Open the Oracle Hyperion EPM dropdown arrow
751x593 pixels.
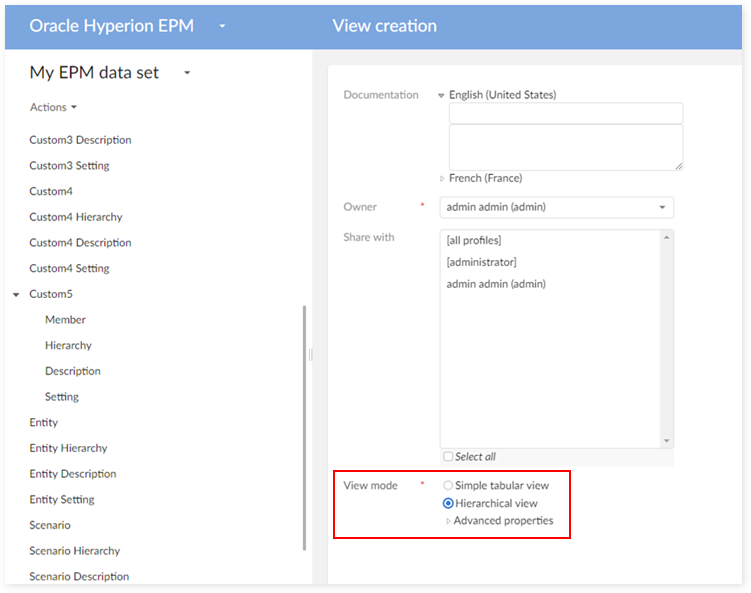click(x=222, y=26)
